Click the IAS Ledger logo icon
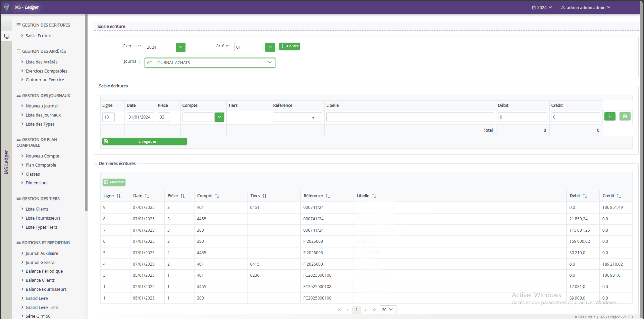The height and width of the screenshot is (319, 644). pos(6,7)
